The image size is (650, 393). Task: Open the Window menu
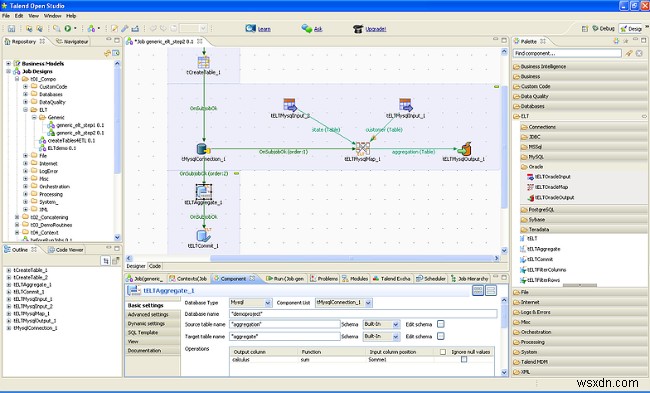pyautogui.click(x=53, y=16)
